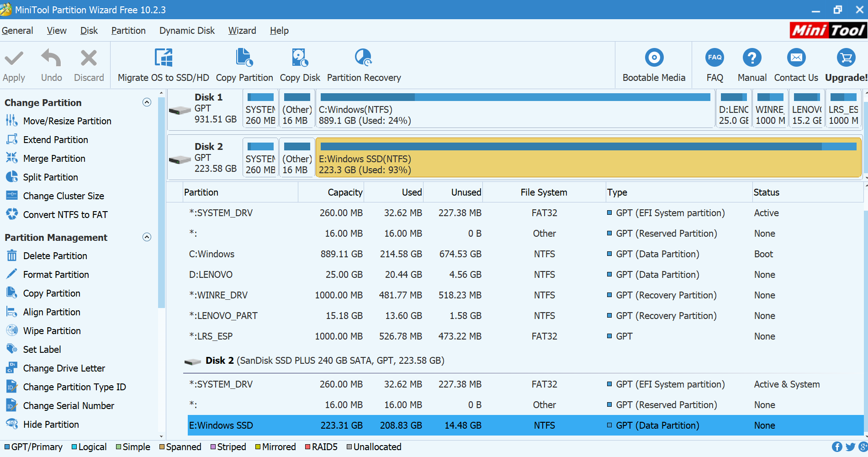Image resolution: width=868 pixels, height=457 pixels.
Task: Click the Apply checkmark icon
Action: click(14, 58)
